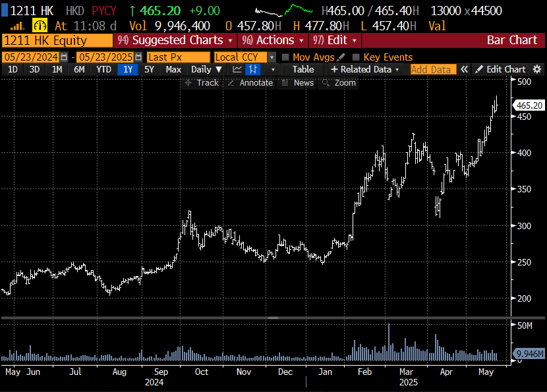Select the Max time range tab

pyautogui.click(x=173, y=69)
